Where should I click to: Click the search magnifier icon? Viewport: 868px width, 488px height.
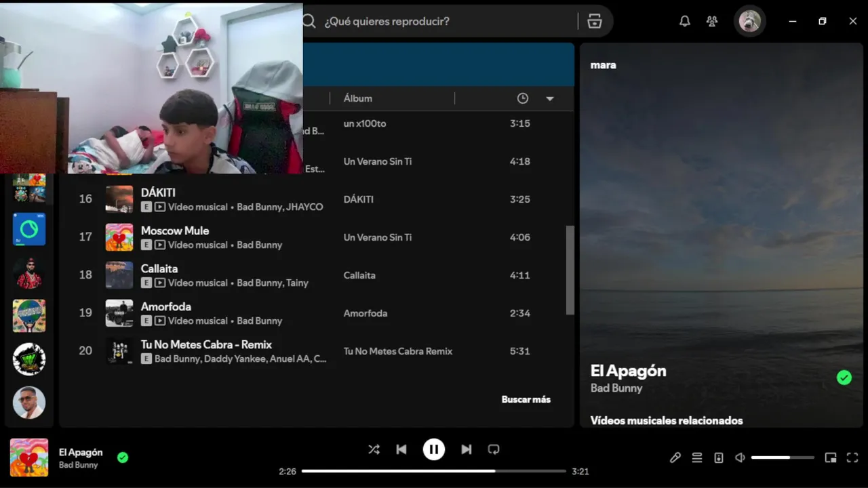(x=309, y=21)
